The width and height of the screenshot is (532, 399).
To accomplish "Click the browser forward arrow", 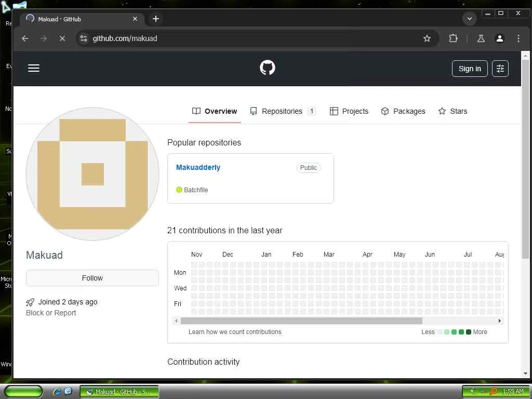I will [x=44, y=38].
